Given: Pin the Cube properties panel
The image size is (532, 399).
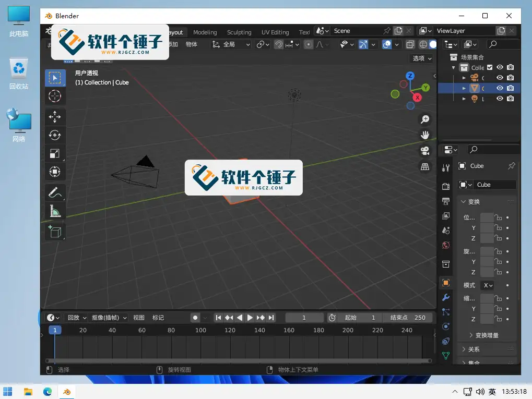Looking at the screenshot, I should pos(511,166).
